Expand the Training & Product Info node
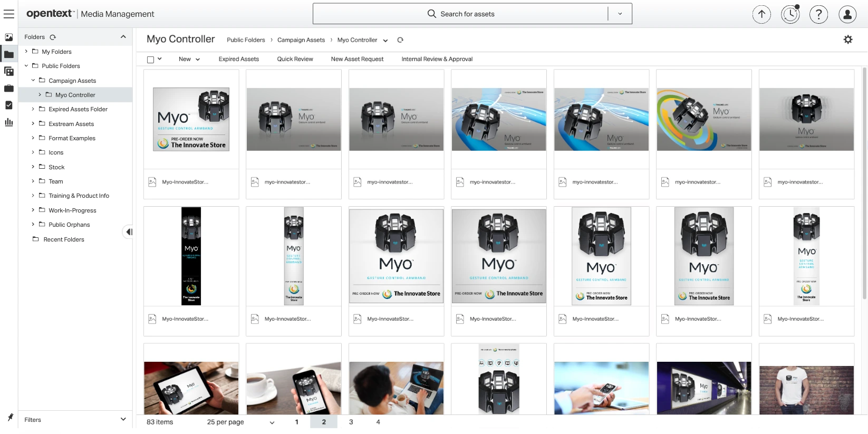868x434 pixels. [x=33, y=196]
